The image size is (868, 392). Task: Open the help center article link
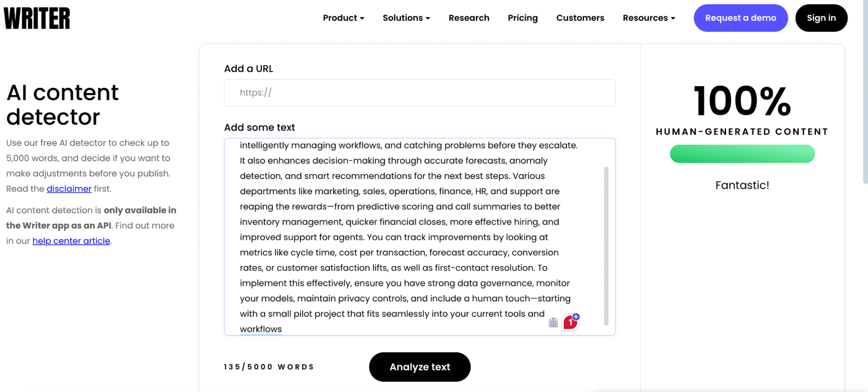tap(71, 241)
